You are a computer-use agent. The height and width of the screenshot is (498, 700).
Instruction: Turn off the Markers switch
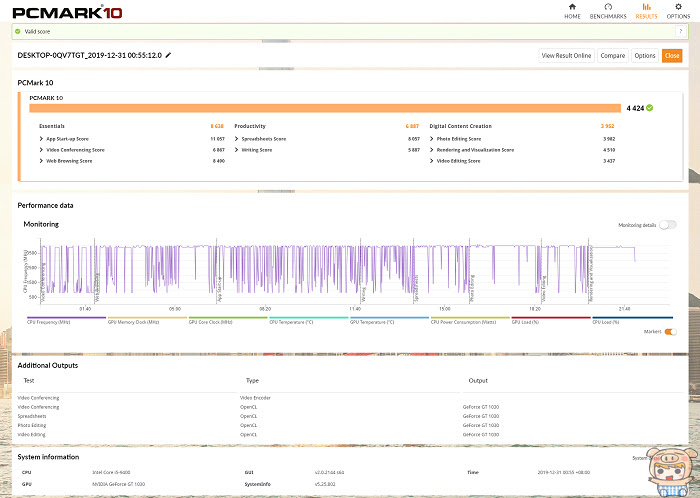(671, 332)
